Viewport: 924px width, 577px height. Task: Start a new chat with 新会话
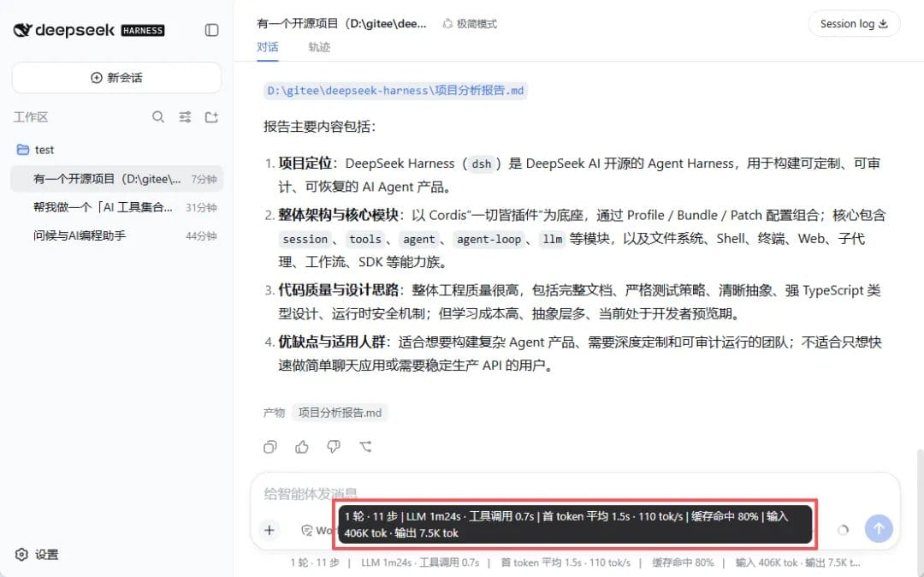(116, 78)
